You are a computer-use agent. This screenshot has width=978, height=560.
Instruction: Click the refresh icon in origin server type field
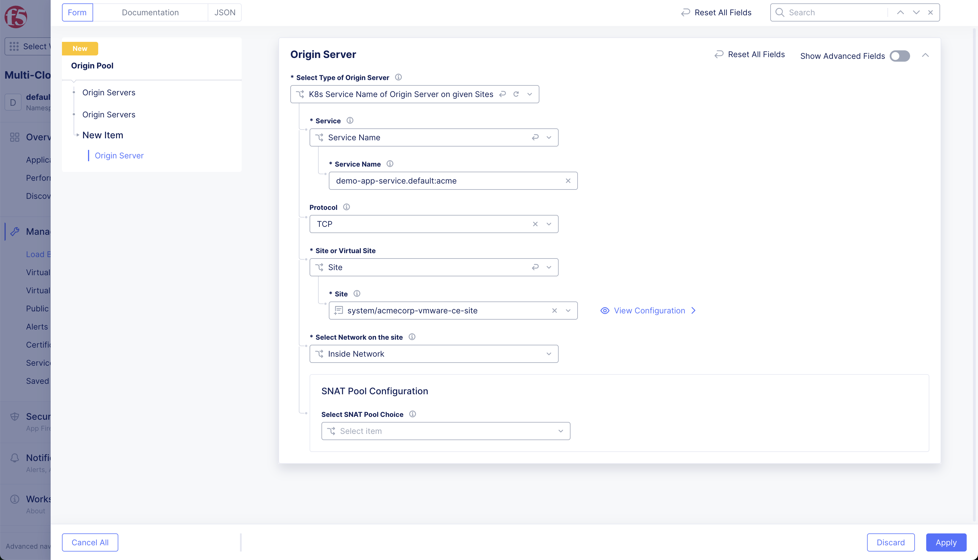(x=516, y=94)
